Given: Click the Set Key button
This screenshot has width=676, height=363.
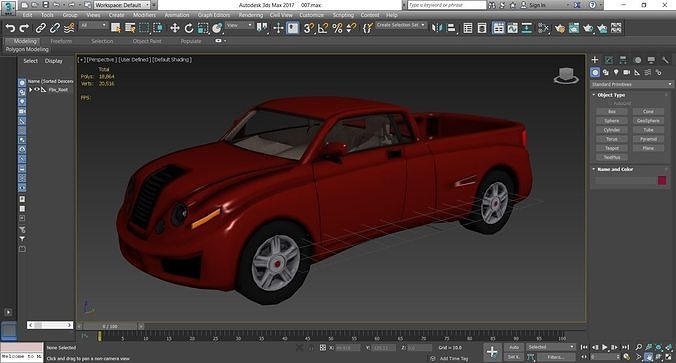Looking at the screenshot, I should (514, 357).
